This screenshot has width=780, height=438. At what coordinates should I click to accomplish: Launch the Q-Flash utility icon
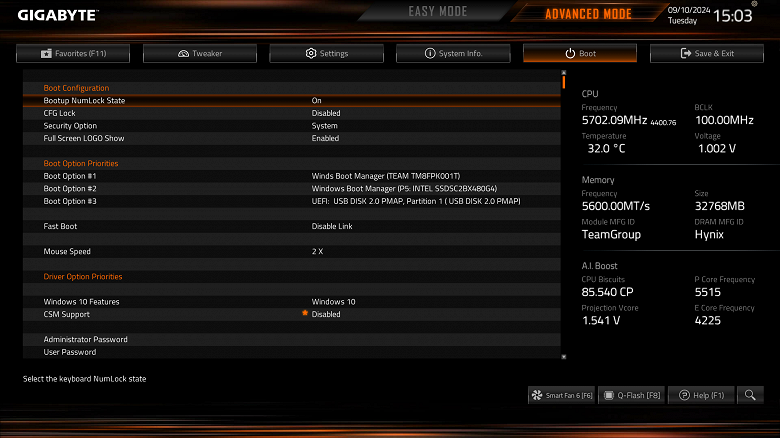[x=608, y=395]
